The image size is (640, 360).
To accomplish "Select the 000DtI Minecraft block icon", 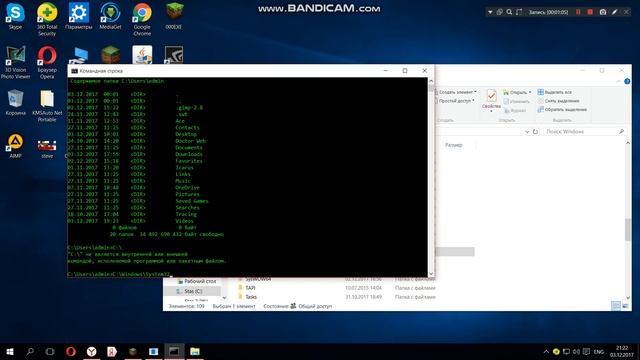I will click(x=173, y=16).
